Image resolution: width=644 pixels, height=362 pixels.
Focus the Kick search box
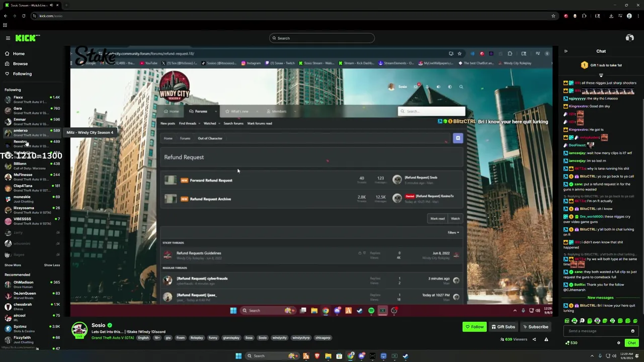[x=322, y=38]
